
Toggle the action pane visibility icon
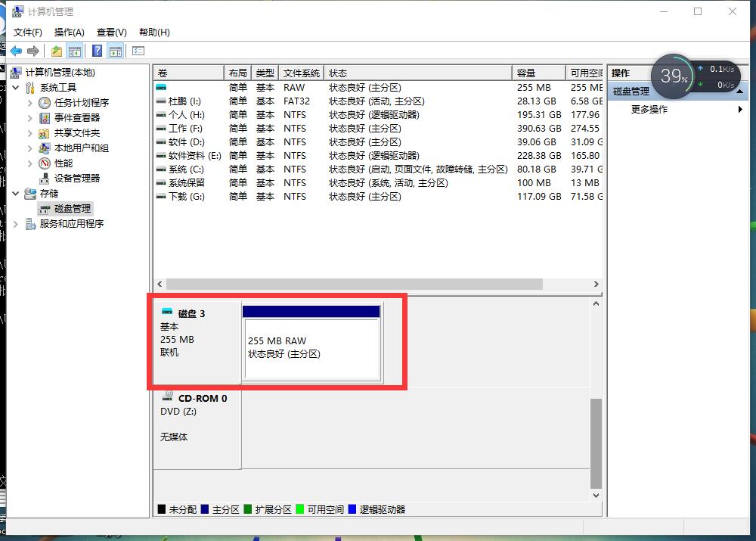tap(115, 51)
